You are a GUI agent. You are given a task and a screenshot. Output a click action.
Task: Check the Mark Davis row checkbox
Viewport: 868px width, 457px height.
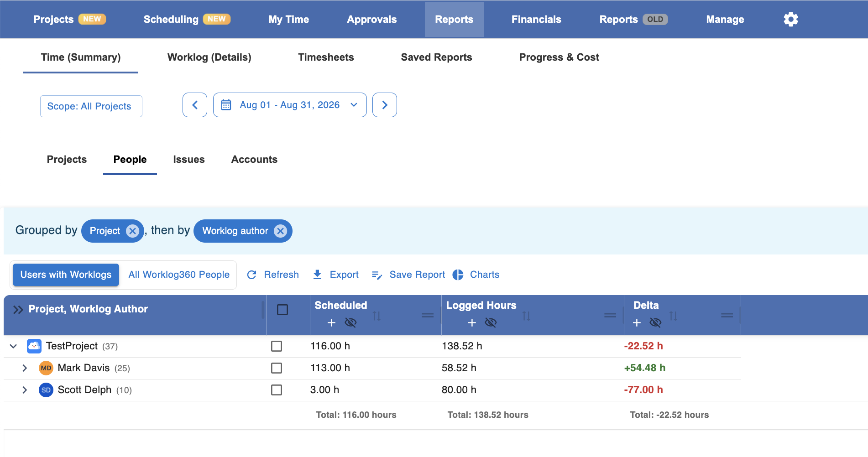click(277, 368)
